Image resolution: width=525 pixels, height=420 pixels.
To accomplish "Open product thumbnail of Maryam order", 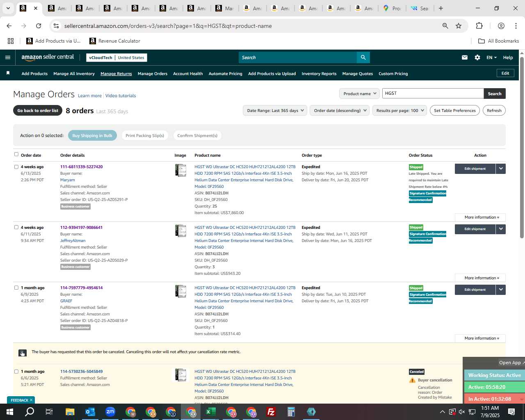I will tap(180, 170).
